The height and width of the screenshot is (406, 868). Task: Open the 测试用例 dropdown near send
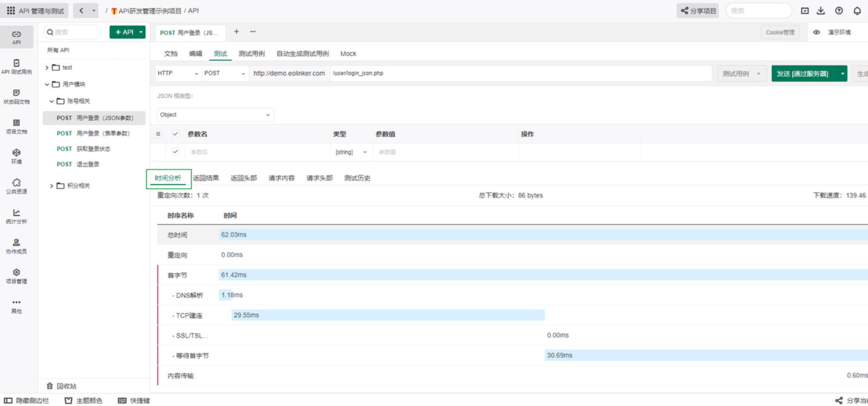[x=742, y=74]
